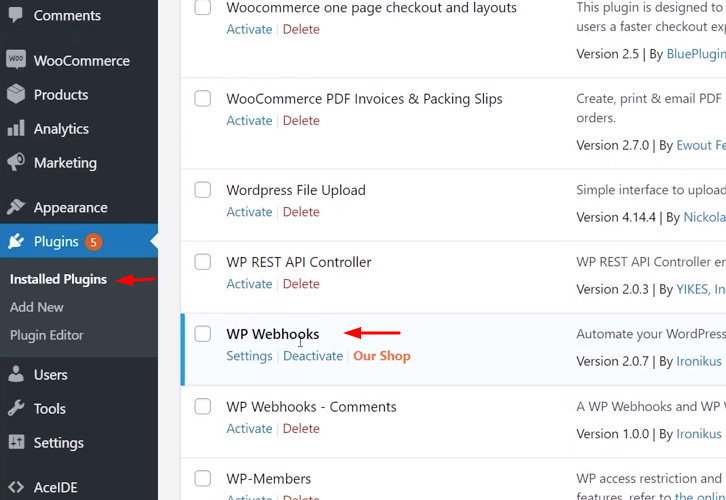The width and height of the screenshot is (726, 500).
Task: Click the Version 2.0.7 text
Action: [612, 361]
